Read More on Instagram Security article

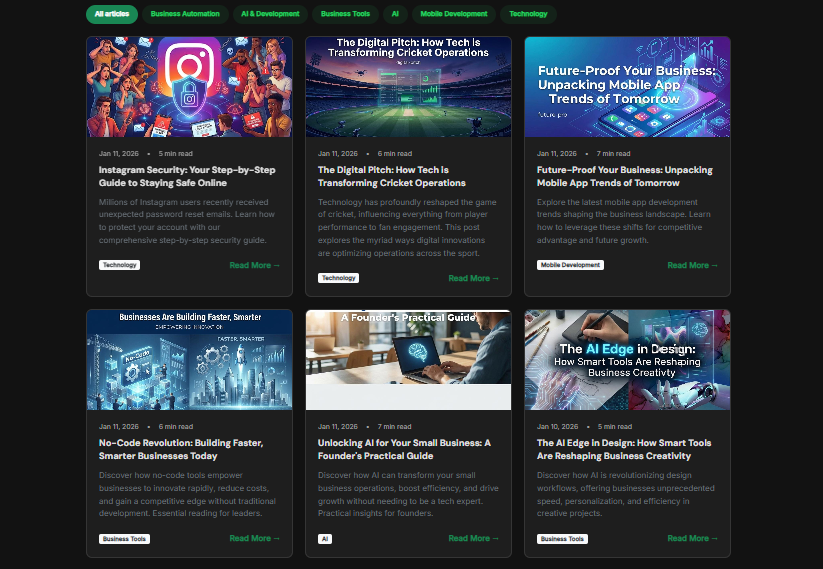coord(255,266)
